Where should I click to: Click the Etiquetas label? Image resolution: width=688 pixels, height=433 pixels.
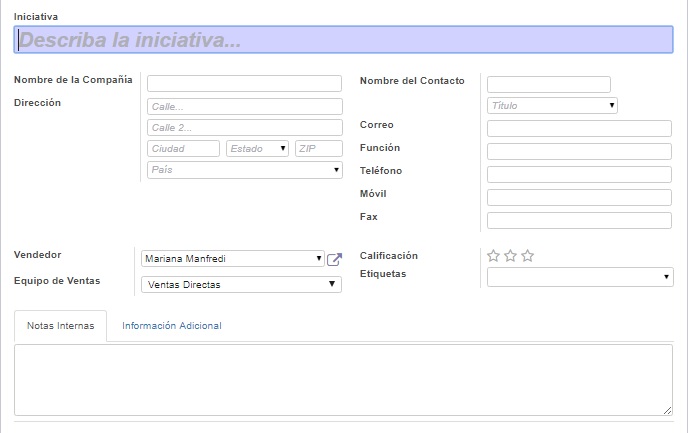(383, 274)
